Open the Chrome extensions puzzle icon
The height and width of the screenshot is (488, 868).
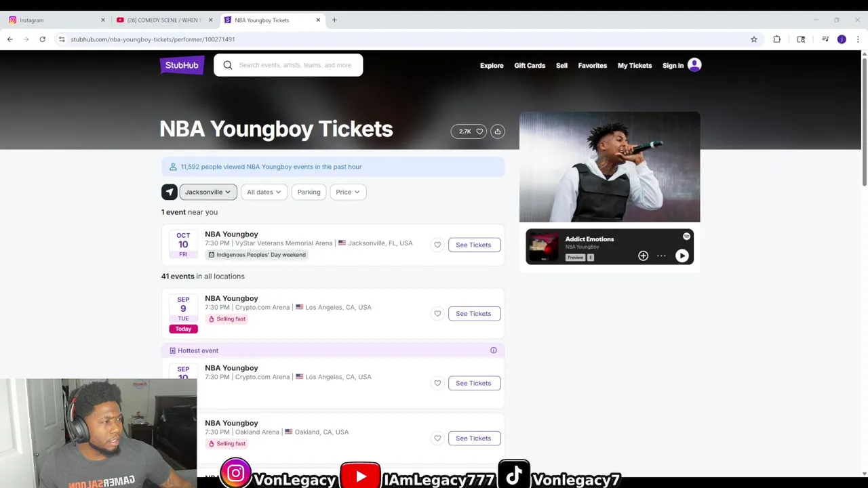777,39
